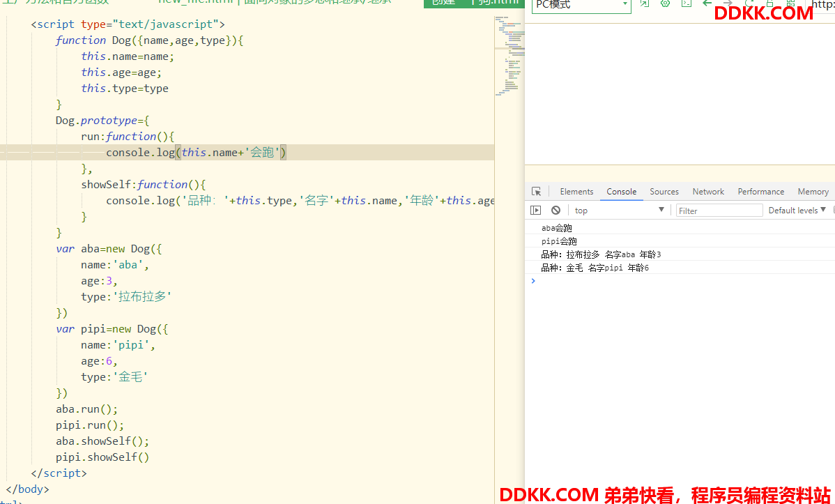Click the 'age:6,' code line
The image size is (835, 504).
(99, 360)
